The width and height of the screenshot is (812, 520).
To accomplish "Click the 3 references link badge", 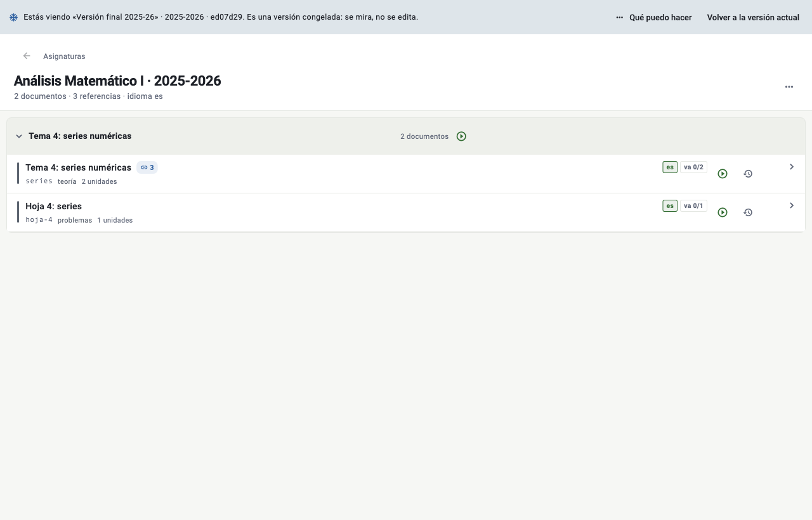I will pos(147,167).
